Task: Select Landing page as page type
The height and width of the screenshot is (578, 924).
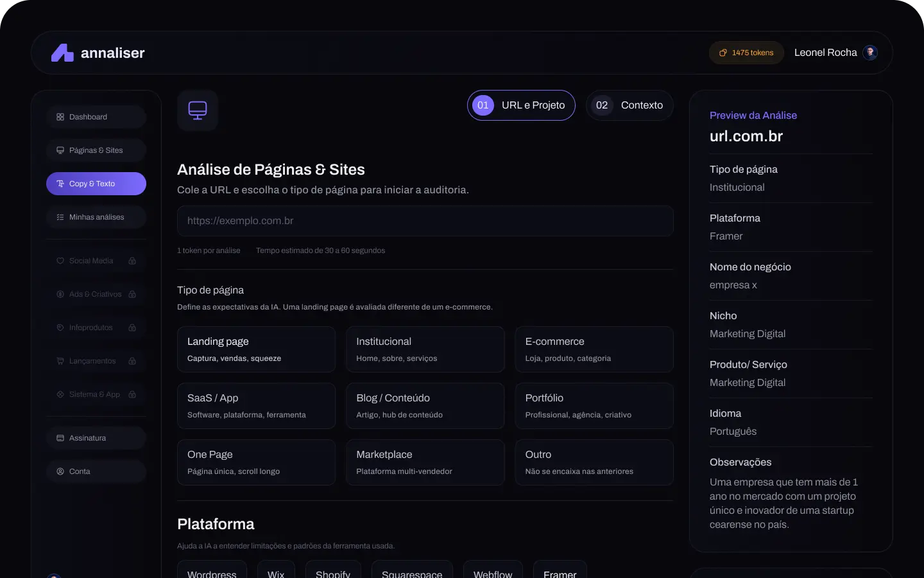Action: [x=256, y=349]
